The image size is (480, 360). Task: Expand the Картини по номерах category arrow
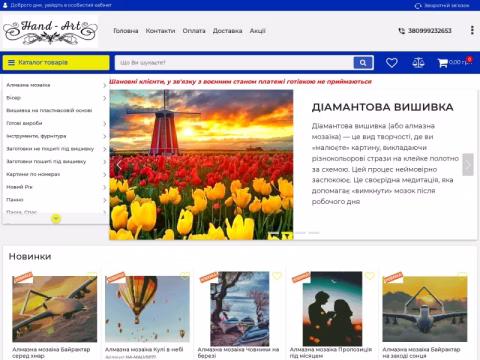coord(104,175)
